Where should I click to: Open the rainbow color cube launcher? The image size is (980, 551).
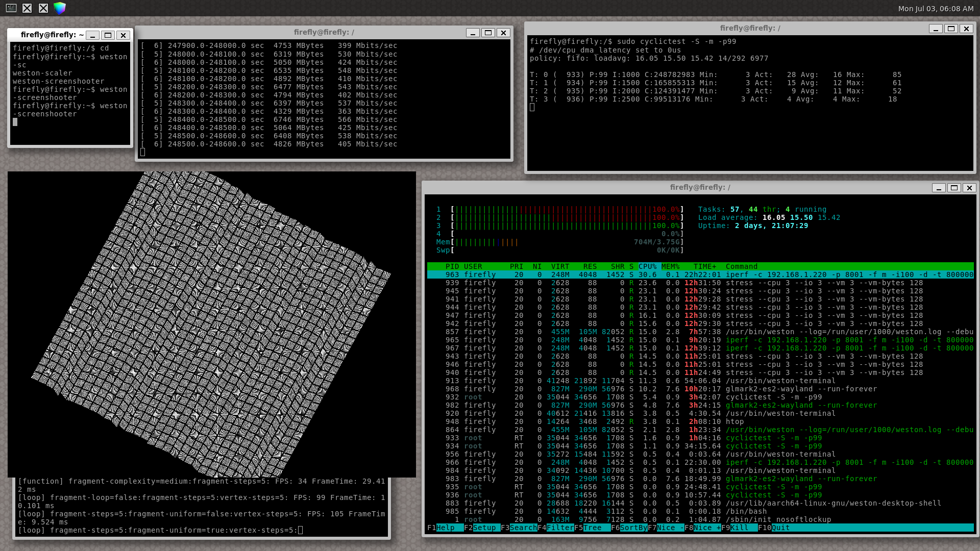[x=60, y=8]
